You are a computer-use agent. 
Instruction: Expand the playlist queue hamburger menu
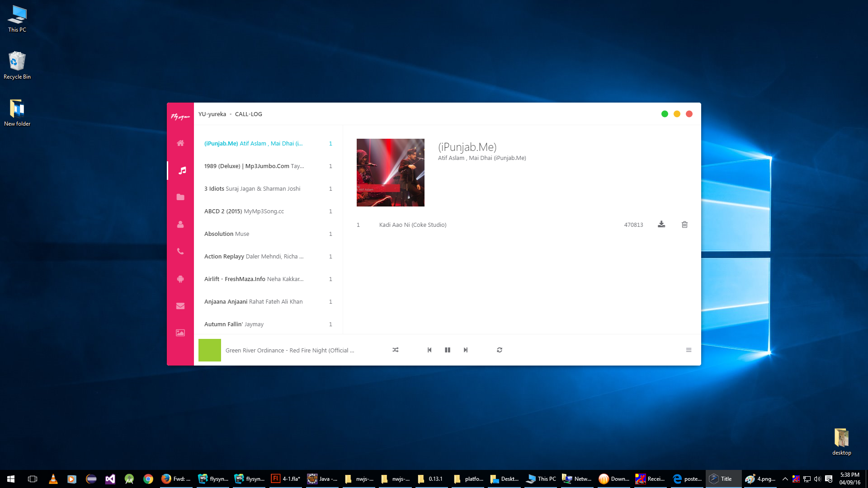coord(689,350)
